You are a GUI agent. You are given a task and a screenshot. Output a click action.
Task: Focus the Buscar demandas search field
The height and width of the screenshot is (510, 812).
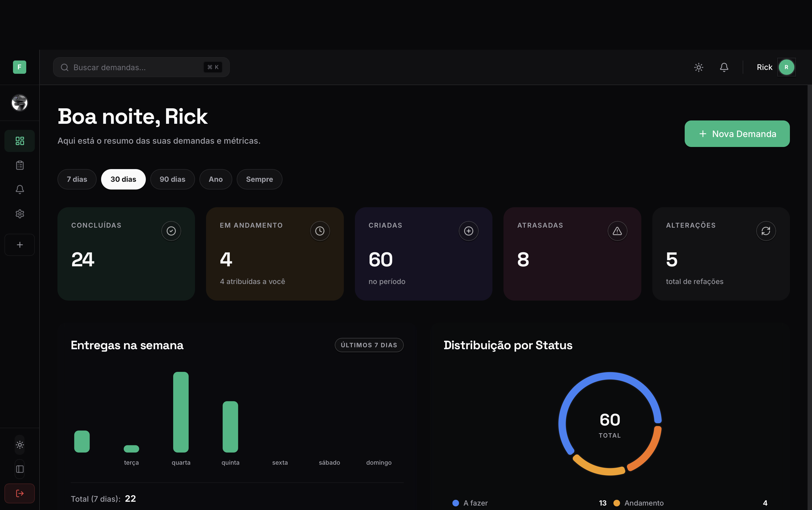tap(135, 67)
